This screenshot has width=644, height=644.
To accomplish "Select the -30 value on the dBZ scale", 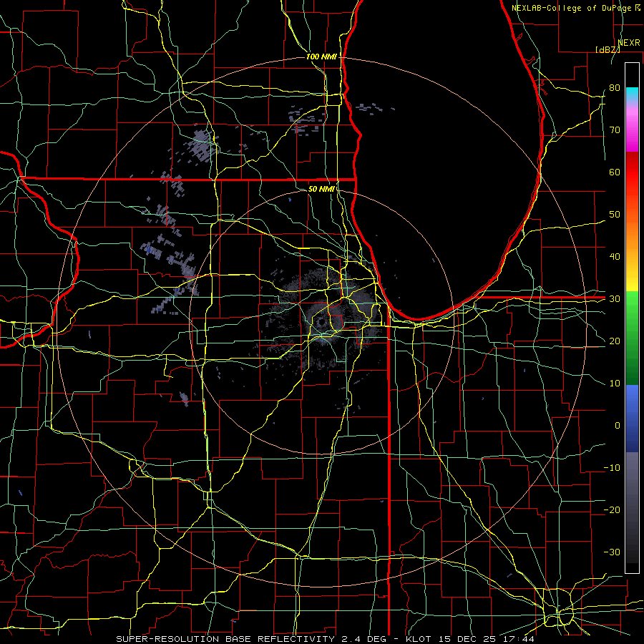I will (612, 552).
